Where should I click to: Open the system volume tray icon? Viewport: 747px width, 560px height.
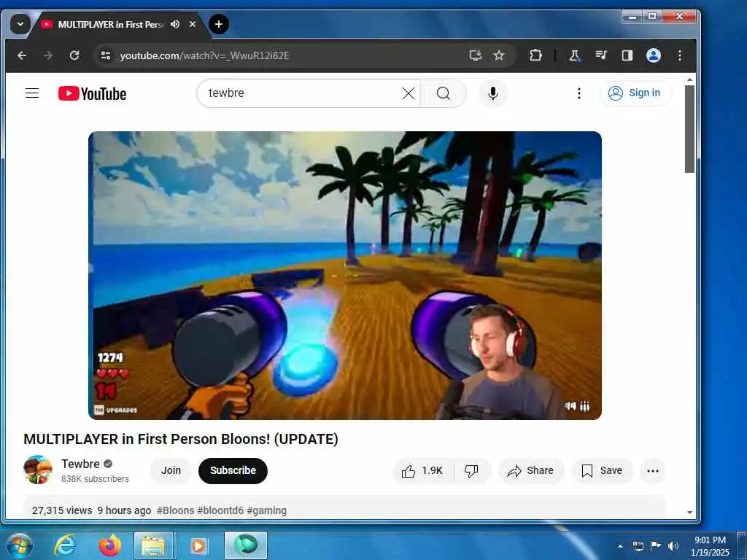(x=673, y=546)
